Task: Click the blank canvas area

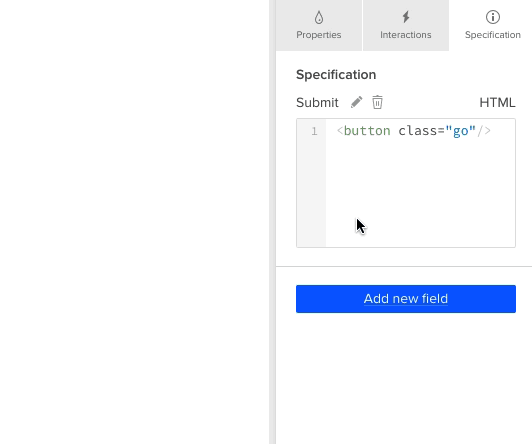Action: pos(134,222)
